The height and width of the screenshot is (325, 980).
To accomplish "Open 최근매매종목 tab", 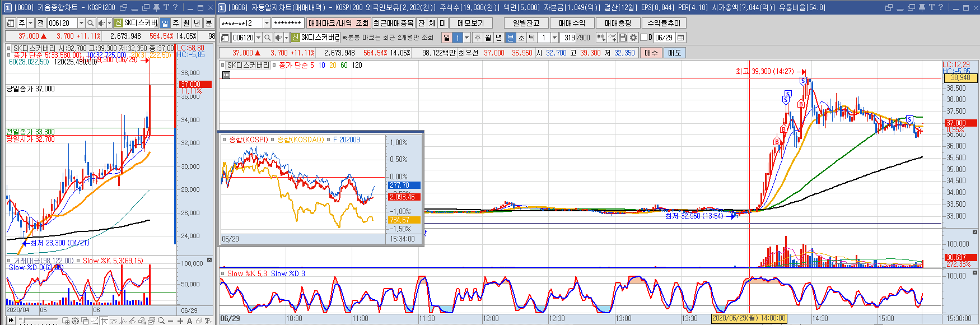I will [x=393, y=23].
